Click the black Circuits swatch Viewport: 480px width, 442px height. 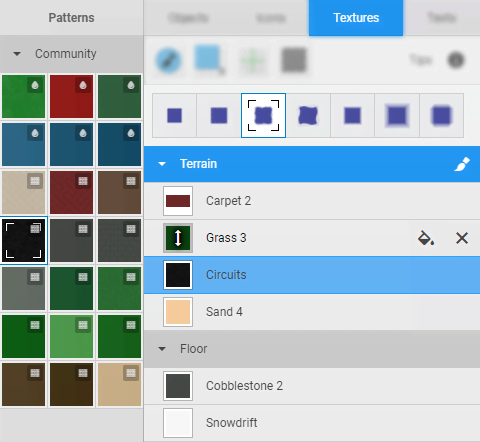point(178,275)
